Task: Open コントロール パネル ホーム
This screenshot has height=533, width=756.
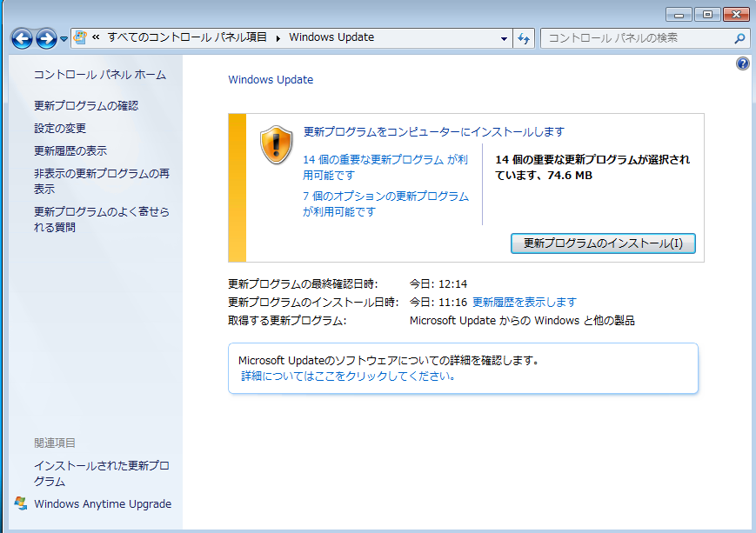Action: (100, 75)
